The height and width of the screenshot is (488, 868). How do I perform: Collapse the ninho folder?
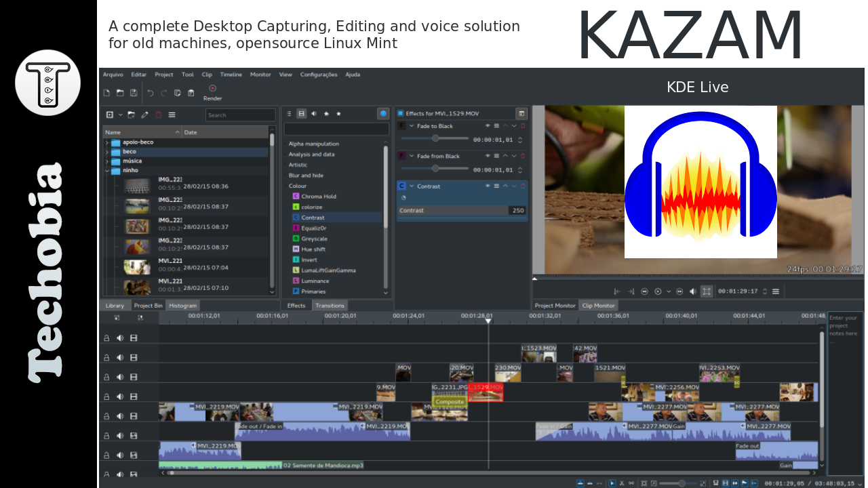pos(107,171)
